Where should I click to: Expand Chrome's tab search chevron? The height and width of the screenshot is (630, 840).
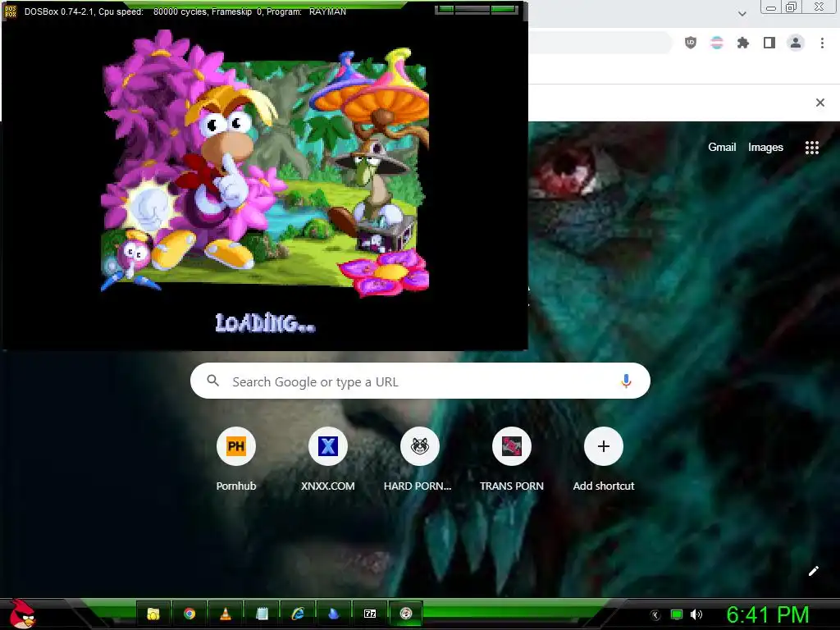pos(742,13)
